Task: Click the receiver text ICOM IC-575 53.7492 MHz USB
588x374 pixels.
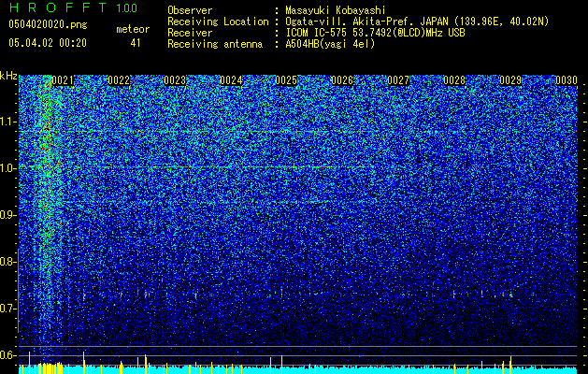Action: (376, 33)
